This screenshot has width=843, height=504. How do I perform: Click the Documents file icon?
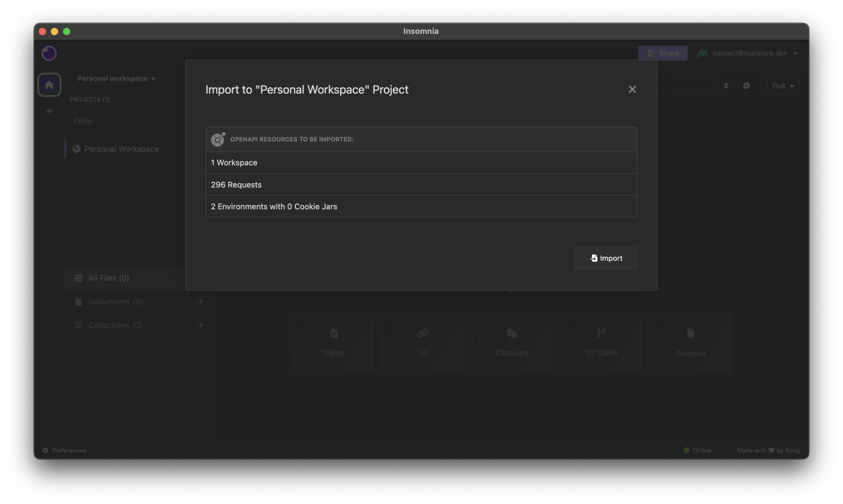[78, 302]
